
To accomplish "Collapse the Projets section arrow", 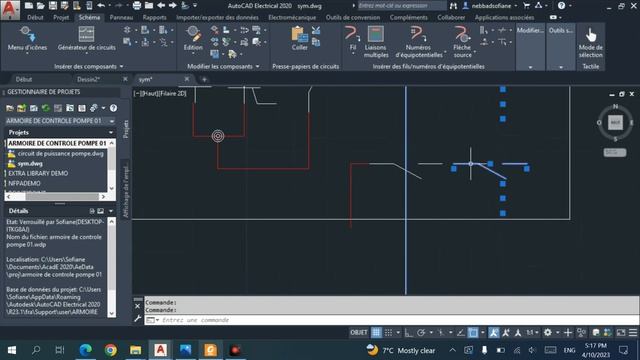I will coord(111,132).
